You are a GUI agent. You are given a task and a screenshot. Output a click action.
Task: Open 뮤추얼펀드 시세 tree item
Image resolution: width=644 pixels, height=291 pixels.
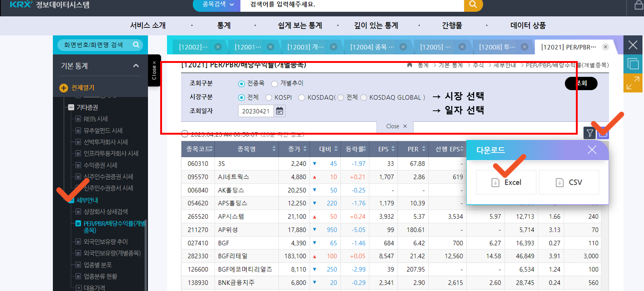[103, 131]
